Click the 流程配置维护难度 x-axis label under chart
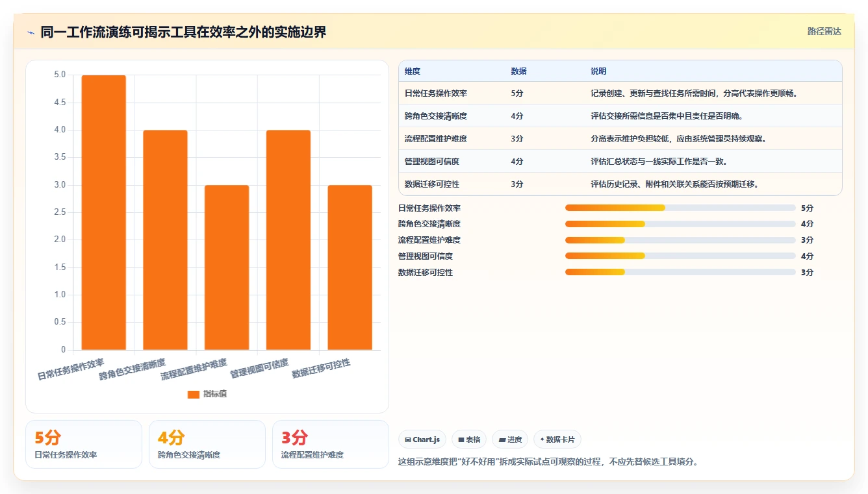This screenshot has width=868, height=494. [x=194, y=369]
